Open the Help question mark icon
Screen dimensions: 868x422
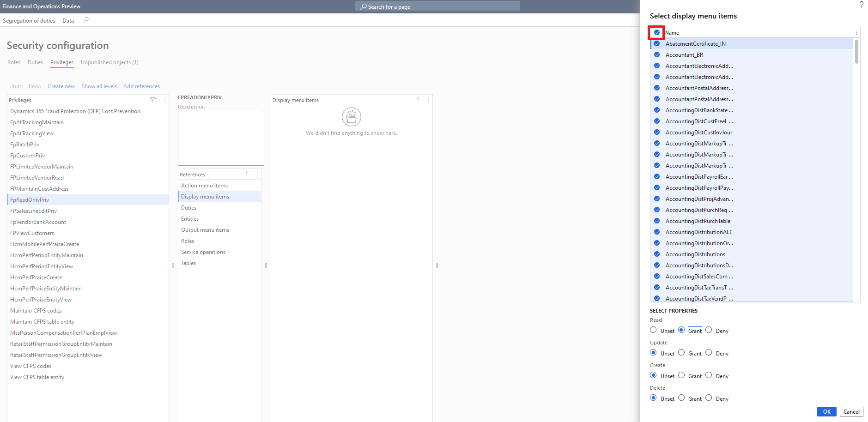click(x=861, y=5)
